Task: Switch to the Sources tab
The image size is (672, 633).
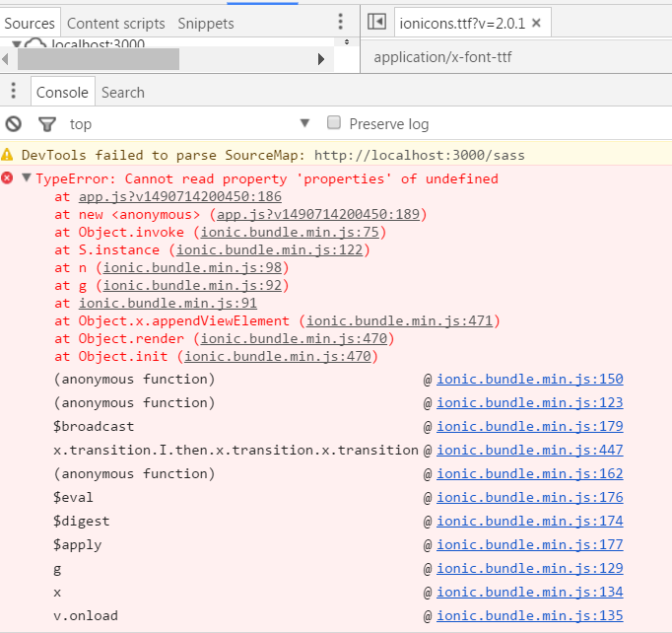Action: (30, 23)
